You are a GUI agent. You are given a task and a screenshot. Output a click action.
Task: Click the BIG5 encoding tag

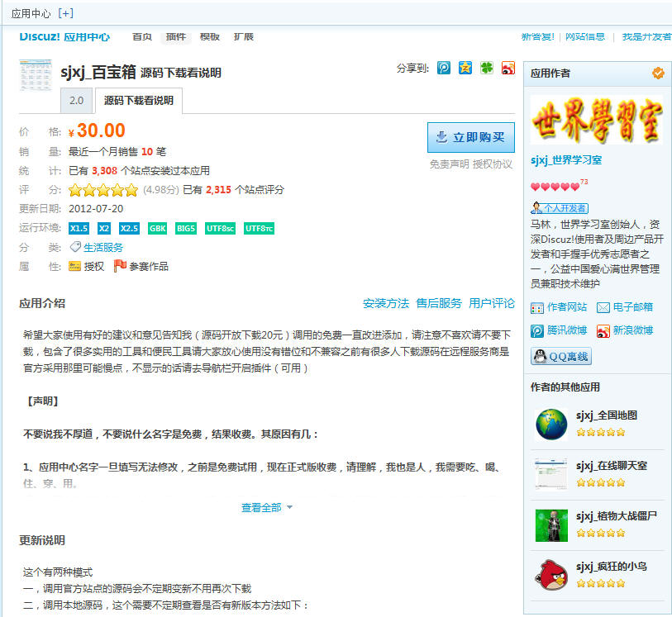point(186,228)
